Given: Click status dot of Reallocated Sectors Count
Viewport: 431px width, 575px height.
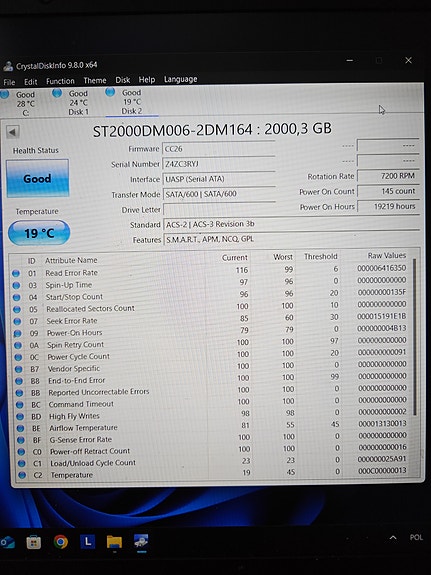Looking at the screenshot, I should 17,310.
